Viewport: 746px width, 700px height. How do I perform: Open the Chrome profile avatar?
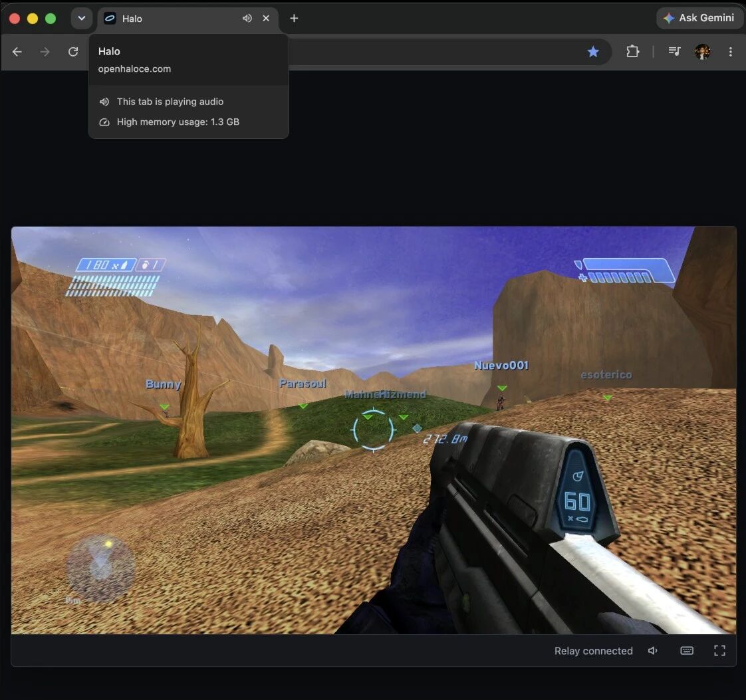(702, 51)
